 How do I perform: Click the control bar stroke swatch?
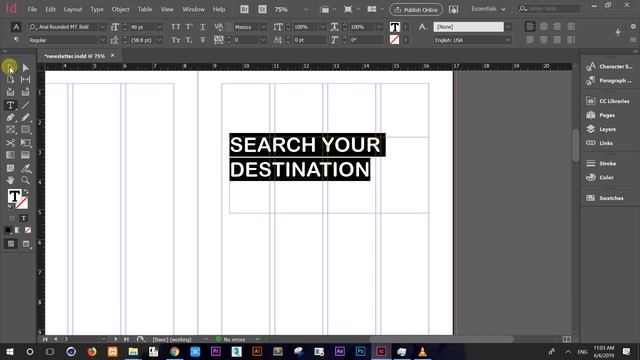[x=394, y=40]
